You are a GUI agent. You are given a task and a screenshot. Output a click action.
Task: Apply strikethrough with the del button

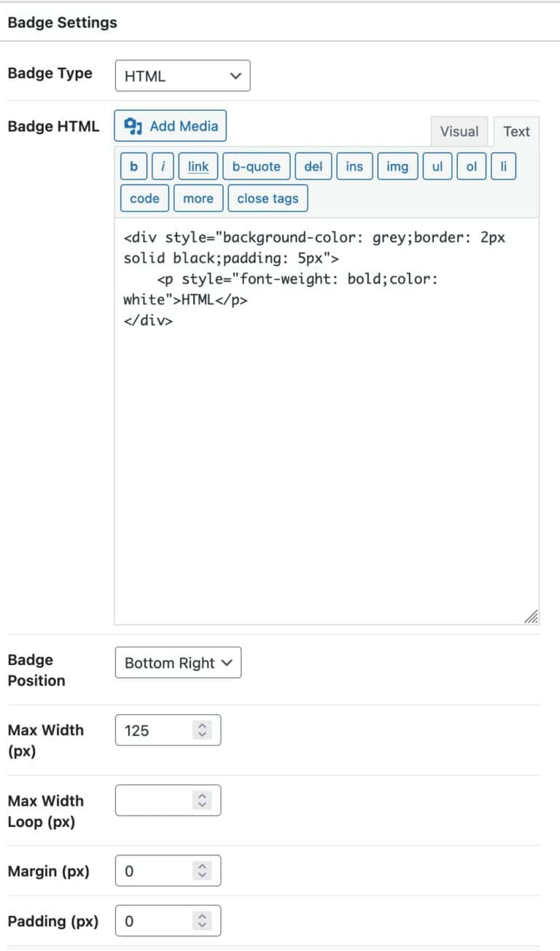[x=313, y=166]
